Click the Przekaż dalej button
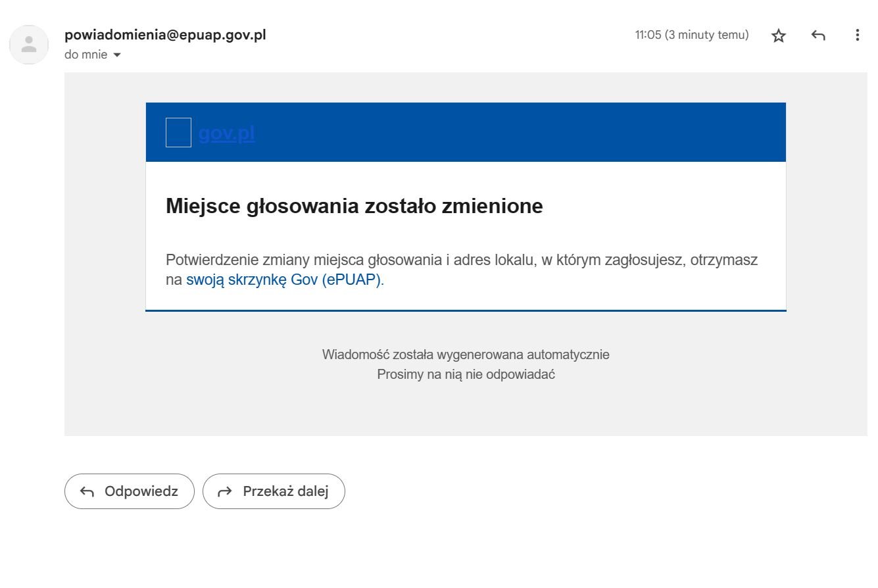This screenshot has width=878, height=588. [274, 491]
